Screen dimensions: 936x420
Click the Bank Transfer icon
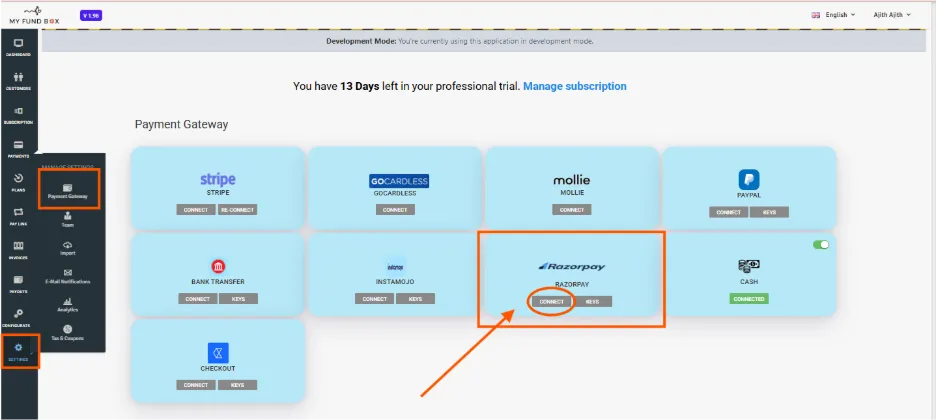point(218,267)
